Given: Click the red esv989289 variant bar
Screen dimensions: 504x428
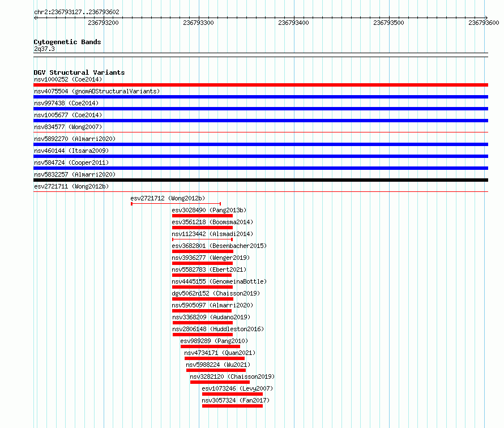Looking at the screenshot, I should 210,346.
